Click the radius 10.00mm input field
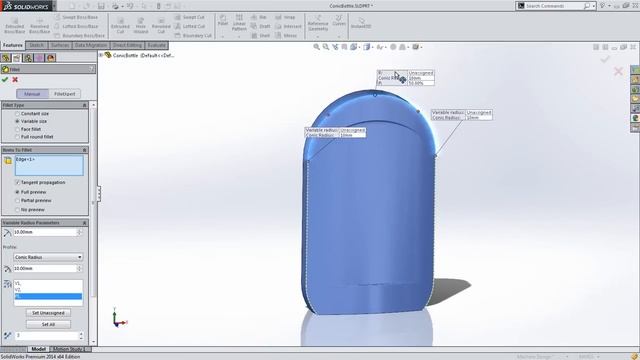640x360 pixels. tap(45, 232)
